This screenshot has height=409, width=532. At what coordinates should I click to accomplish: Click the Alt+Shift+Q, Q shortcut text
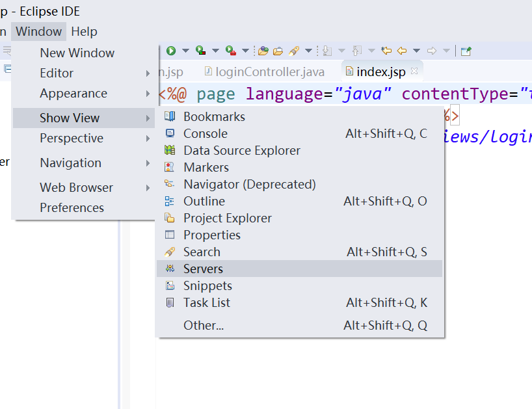(385, 325)
